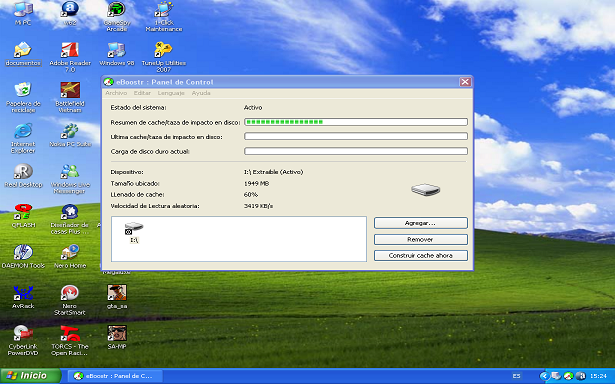
Task: Open the Editar menu
Action: click(142, 93)
